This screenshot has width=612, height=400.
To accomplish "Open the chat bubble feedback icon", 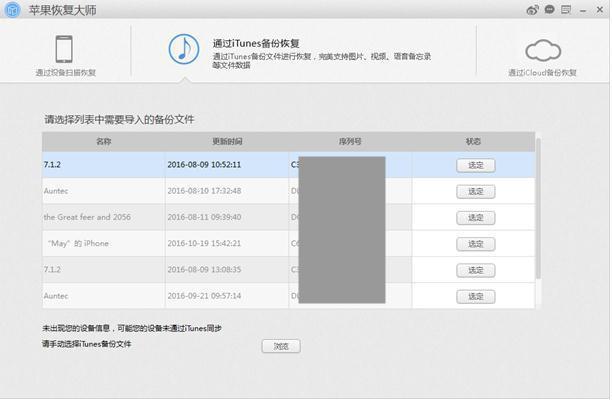I will [550, 9].
